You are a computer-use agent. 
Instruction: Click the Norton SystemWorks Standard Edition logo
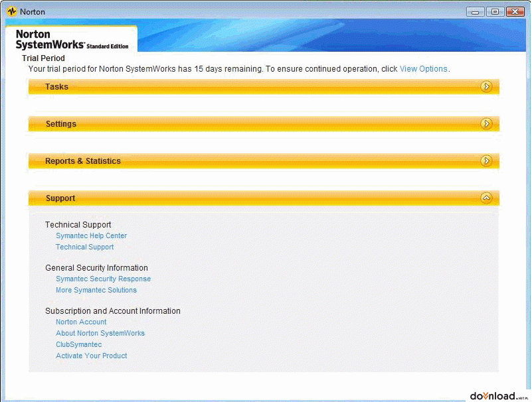click(x=72, y=40)
